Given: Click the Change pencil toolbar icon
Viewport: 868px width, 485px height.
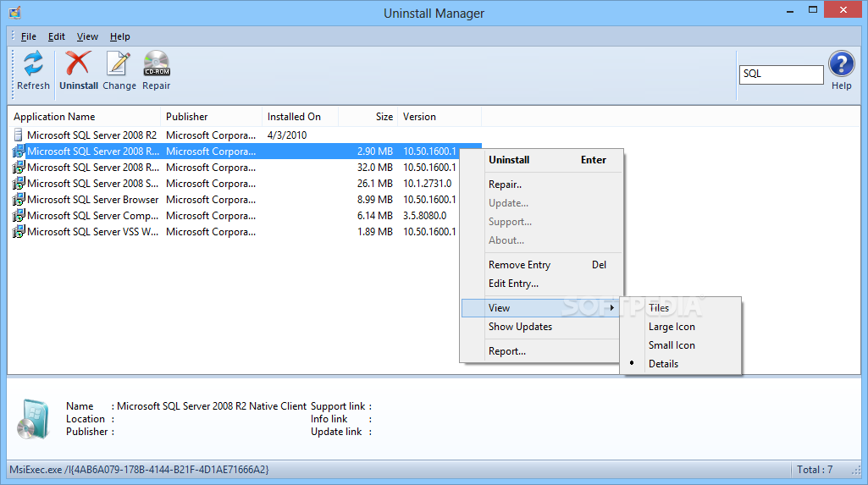Looking at the screenshot, I should pyautogui.click(x=119, y=63).
